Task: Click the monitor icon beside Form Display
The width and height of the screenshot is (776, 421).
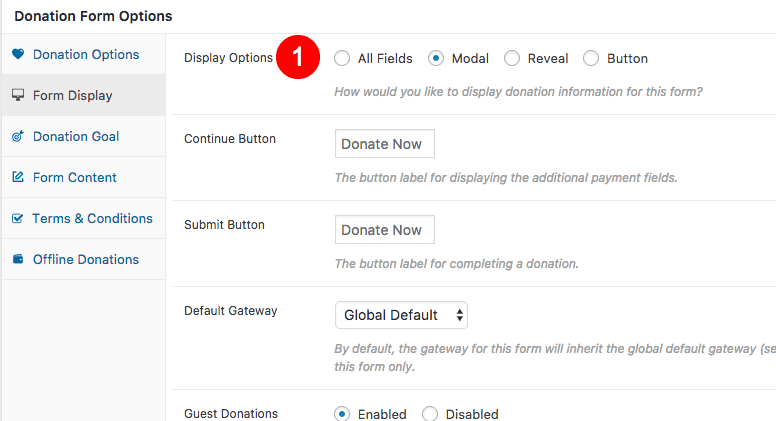Action: tap(18, 95)
